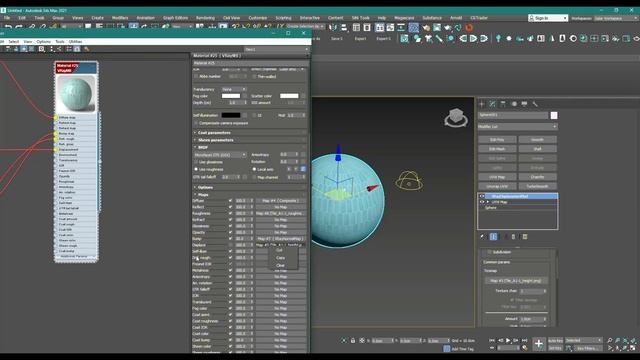This screenshot has height=360, width=640.
Task: Open the BRDF Microfacet GTR (GGX) dropdown
Action: pos(220,155)
